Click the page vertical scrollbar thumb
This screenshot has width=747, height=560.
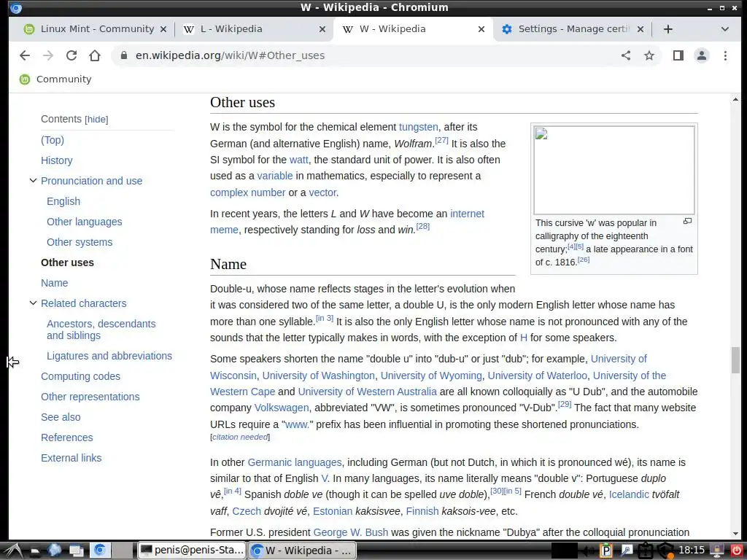point(735,360)
